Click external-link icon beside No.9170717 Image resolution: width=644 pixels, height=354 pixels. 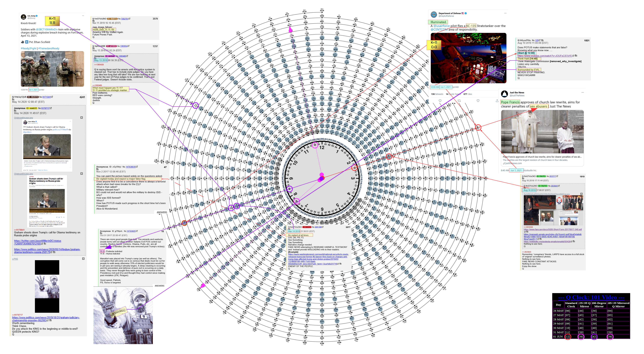[51, 108]
